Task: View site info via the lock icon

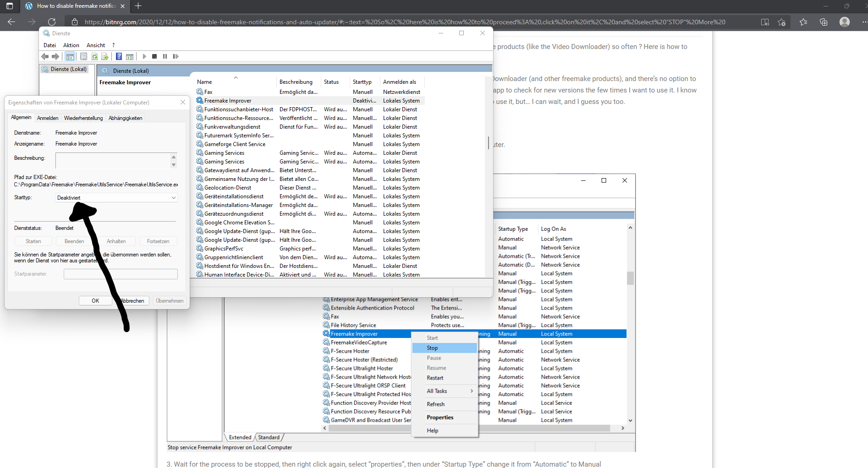Action: [75, 22]
